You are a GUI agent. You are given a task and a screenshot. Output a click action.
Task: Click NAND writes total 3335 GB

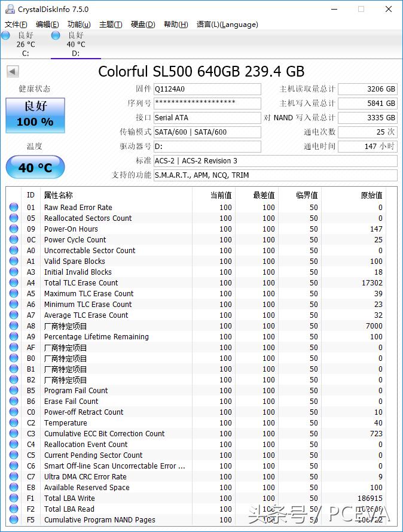click(367, 118)
